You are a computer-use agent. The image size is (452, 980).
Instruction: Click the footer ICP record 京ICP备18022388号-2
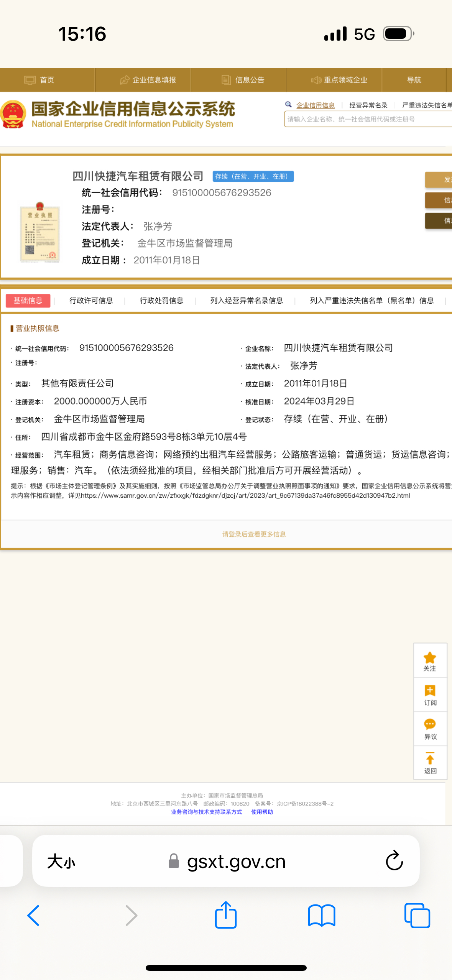point(305,804)
